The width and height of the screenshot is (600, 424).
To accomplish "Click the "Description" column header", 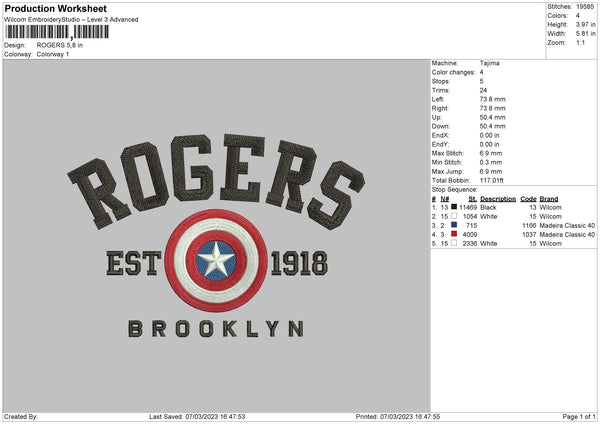I will [498, 199].
